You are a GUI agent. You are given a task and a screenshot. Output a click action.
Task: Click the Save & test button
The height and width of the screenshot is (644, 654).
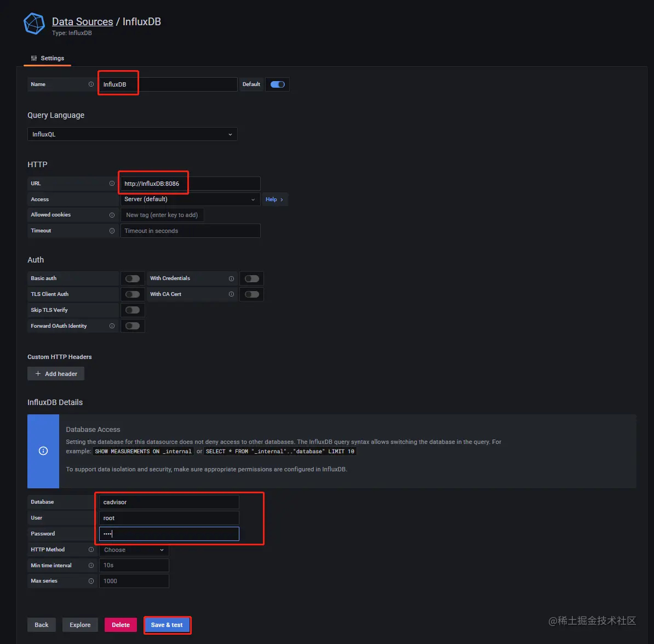(167, 625)
